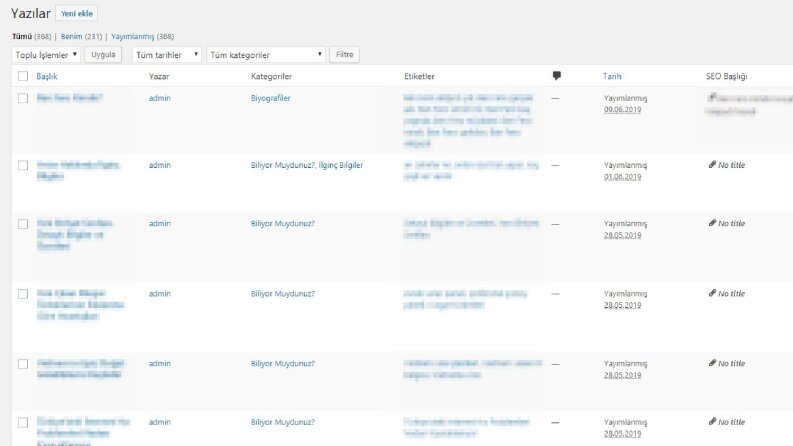The image size is (793, 446).
Task: Click the date 01.06.2019
Action: click(x=622, y=177)
